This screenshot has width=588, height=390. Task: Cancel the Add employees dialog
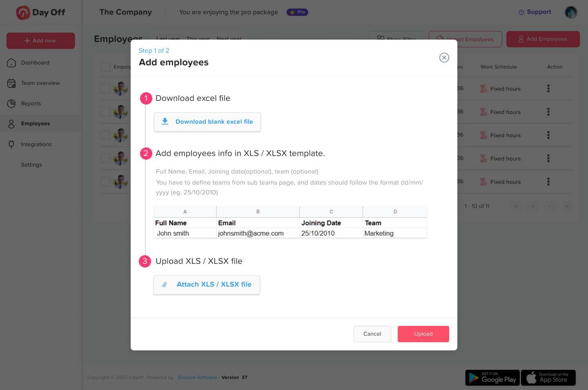coord(372,334)
